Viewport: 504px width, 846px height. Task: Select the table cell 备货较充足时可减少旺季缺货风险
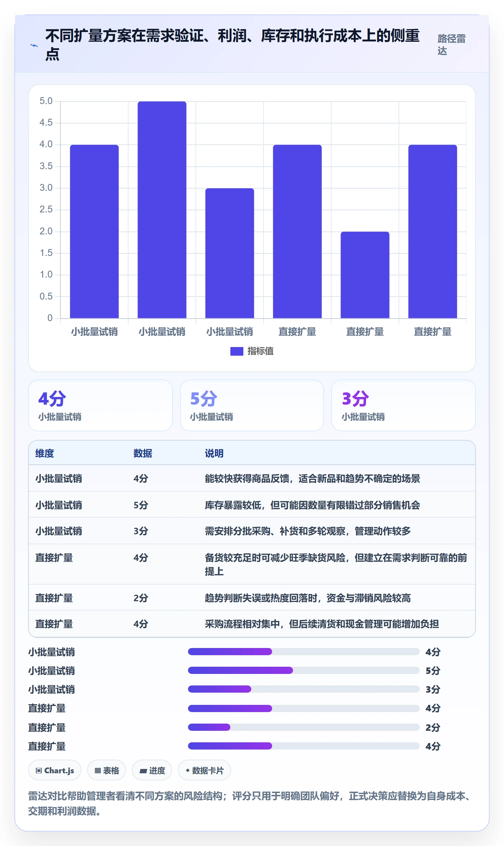pos(336,564)
